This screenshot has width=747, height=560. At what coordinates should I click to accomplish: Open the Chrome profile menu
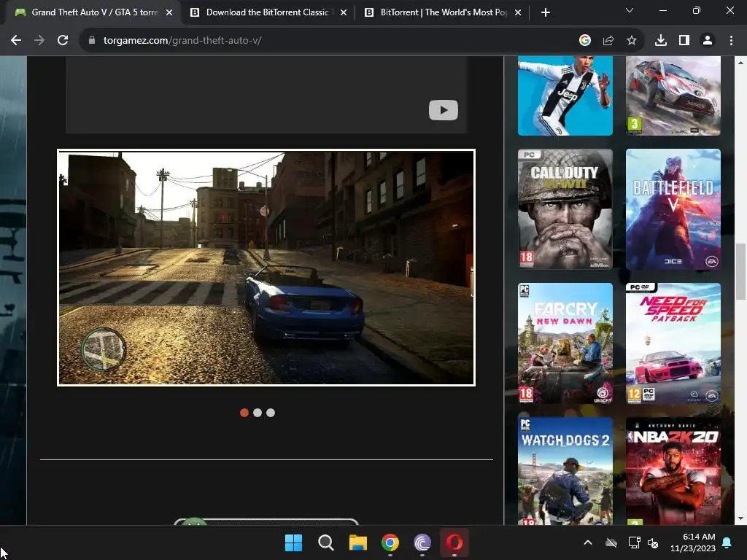[x=708, y=41]
